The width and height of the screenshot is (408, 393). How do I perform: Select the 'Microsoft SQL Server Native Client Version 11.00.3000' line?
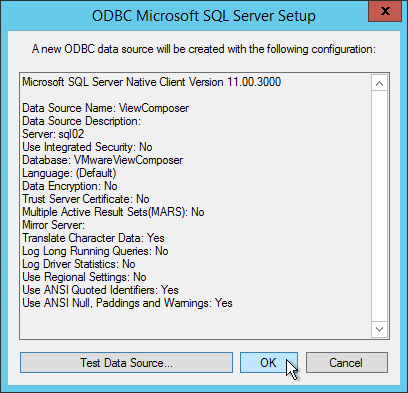point(152,82)
